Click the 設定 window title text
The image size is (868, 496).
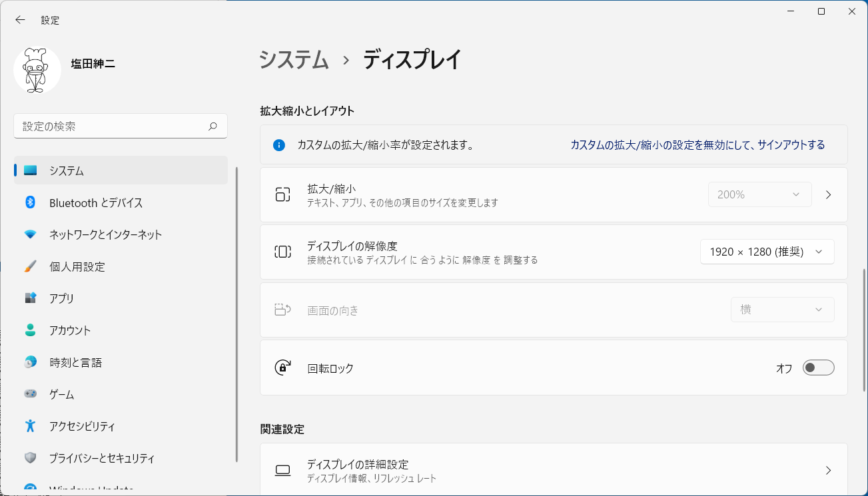(50, 20)
